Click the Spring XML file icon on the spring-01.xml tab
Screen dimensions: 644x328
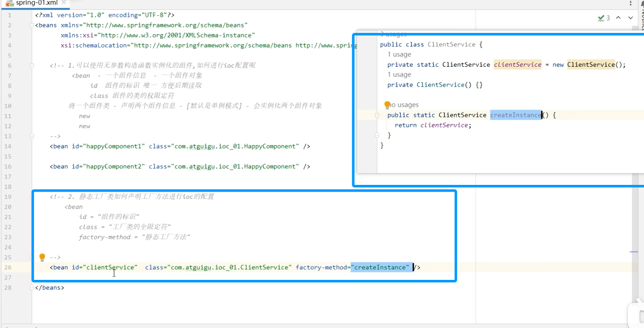tap(10, 3)
